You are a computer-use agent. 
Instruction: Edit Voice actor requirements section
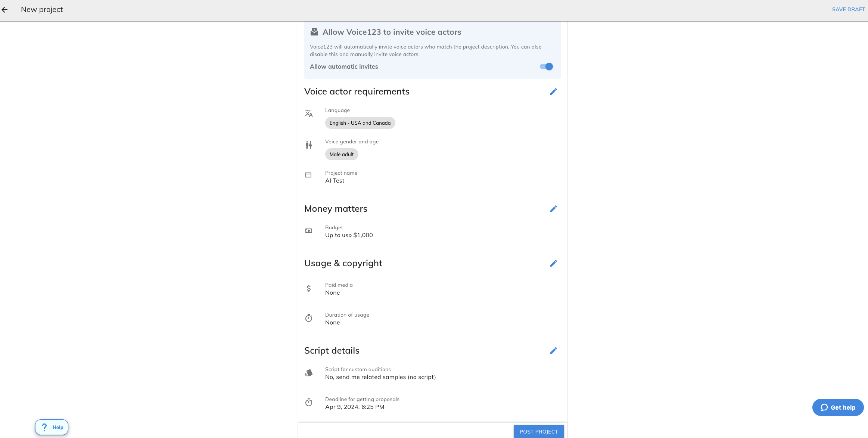553,91
